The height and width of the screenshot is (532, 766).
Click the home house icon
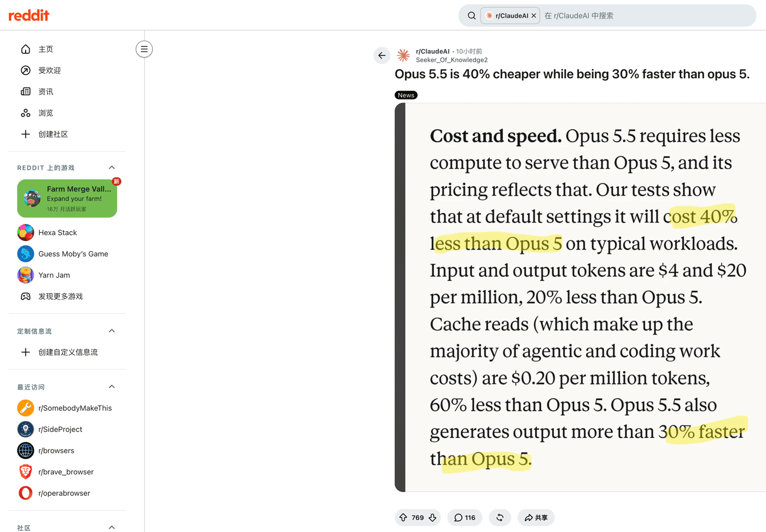pos(26,49)
